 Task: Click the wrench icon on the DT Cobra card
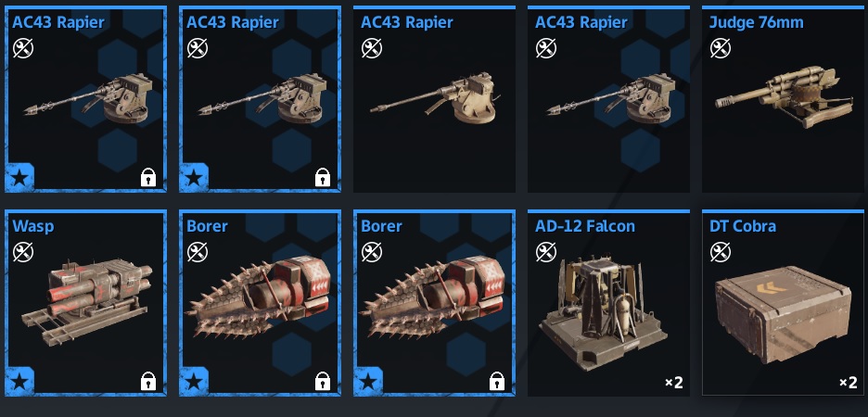[x=721, y=252]
